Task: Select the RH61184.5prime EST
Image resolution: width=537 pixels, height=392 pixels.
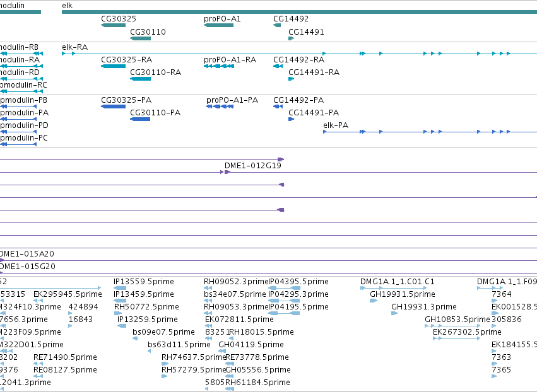Action: click(230, 389)
